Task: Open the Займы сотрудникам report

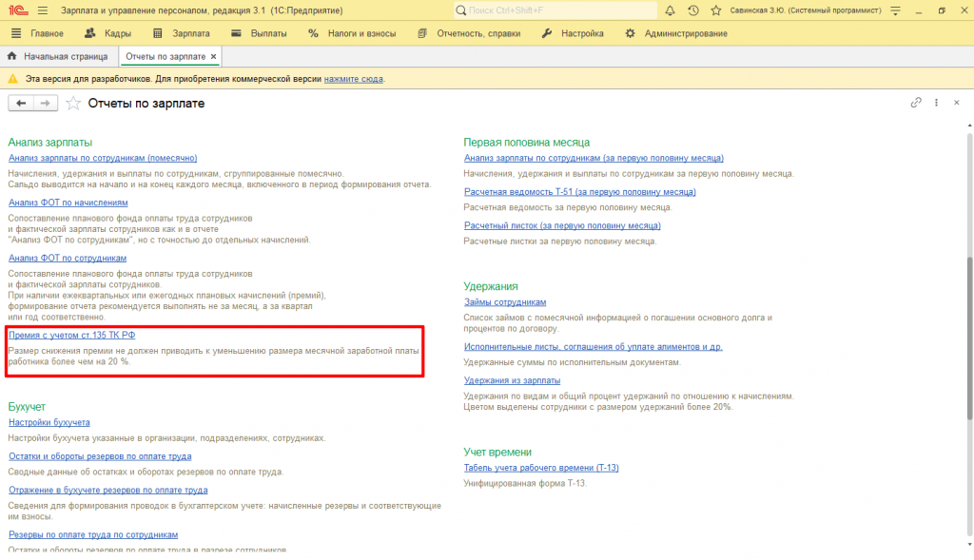Action: [x=505, y=301]
